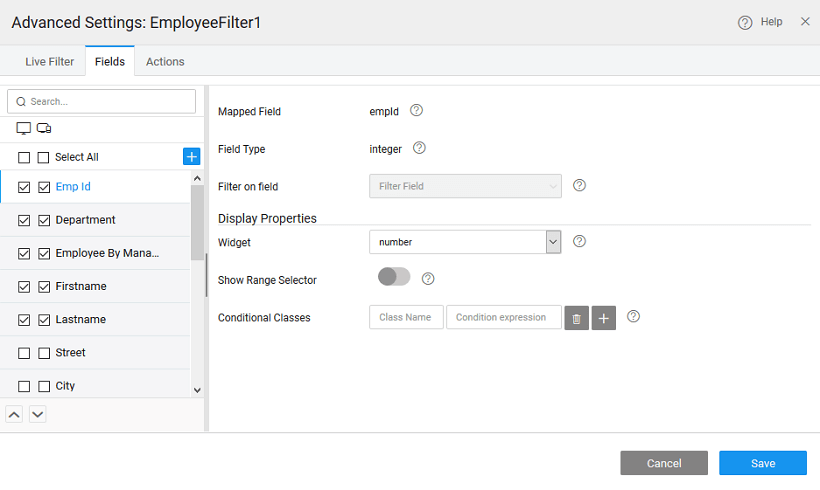This screenshot has height=490, width=820.
Task: Uncheck the first Department checkbox
Action: point(24,220)
